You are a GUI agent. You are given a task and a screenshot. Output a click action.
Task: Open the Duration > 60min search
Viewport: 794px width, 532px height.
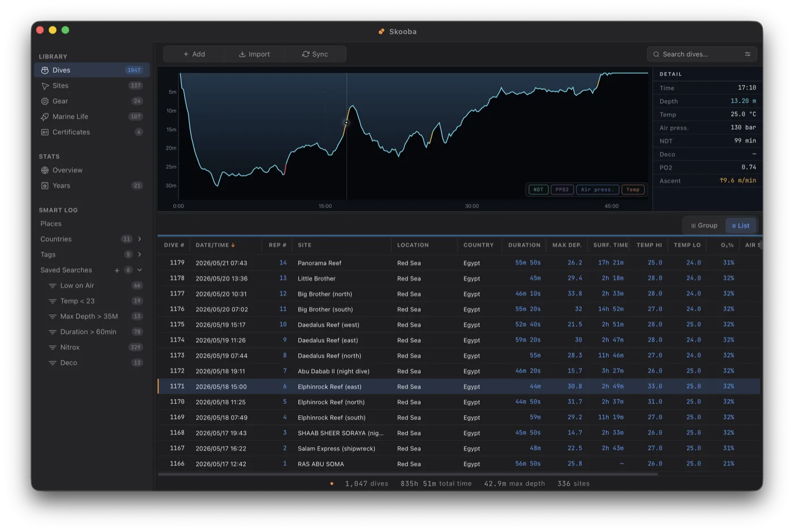point(92,332)
